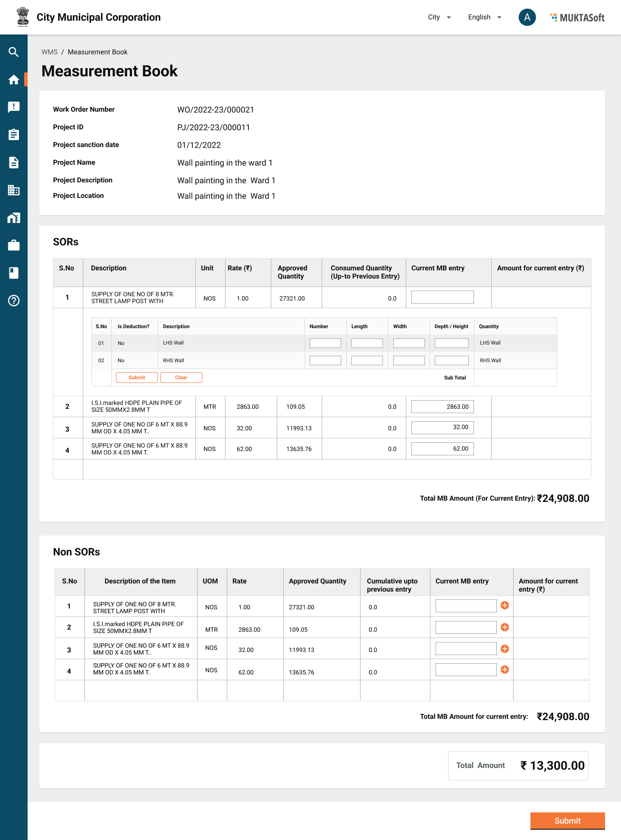Expand the City dropdown
The height and width of the screenshot is (840, 621).
[x=439, y=17]
